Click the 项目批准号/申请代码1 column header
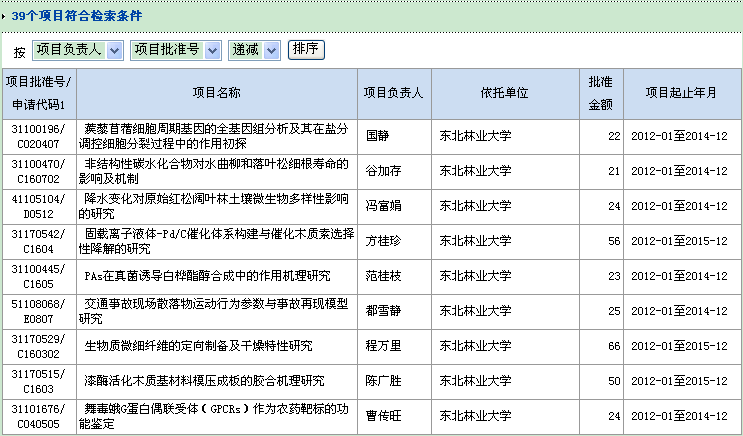The image size is (743, 436). (x=39, y=93)
